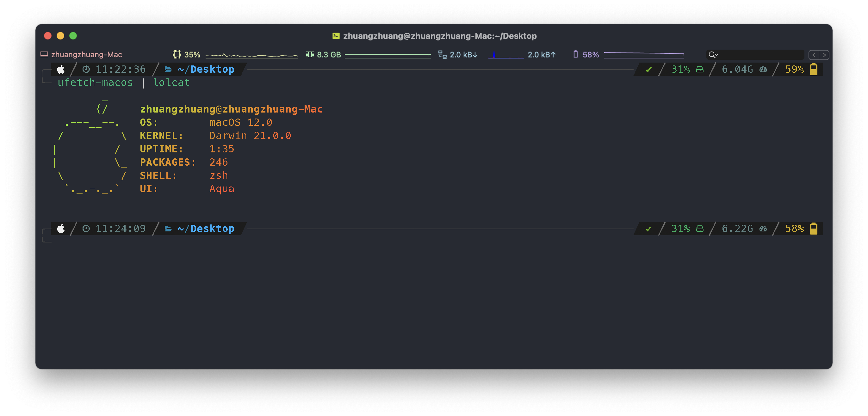Image resolution: width=868 pixels, height=416 pixels.
Task: Click the 'PACKAGES:' label
Action: pos(168,162)
